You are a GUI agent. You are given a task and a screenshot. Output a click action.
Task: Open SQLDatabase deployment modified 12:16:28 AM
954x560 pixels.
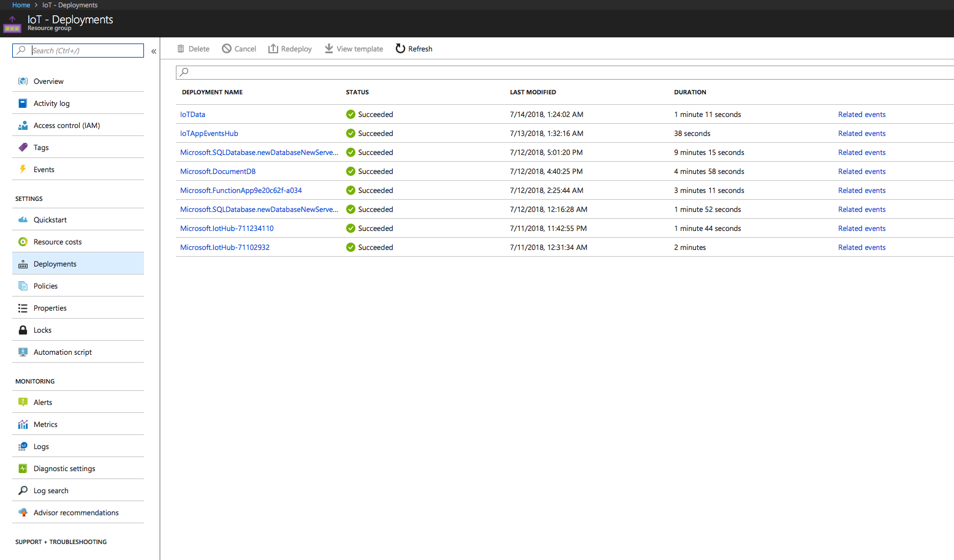click(259, 210)
